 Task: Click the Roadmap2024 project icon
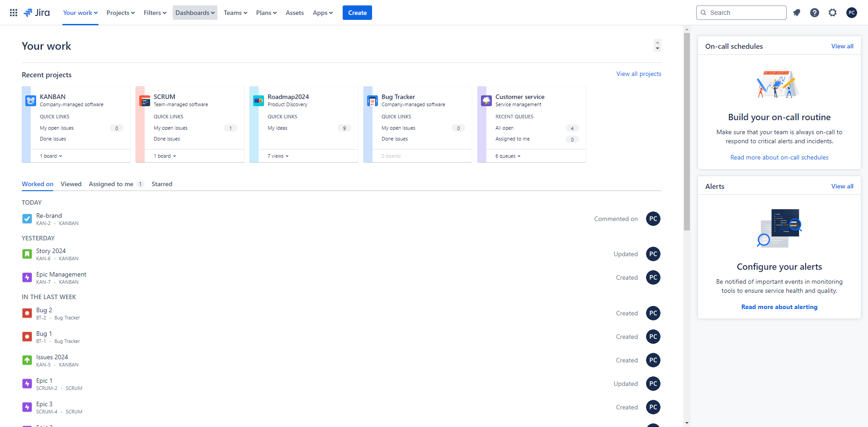(259, 101)
